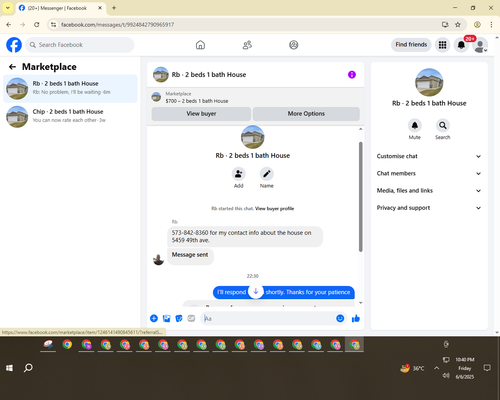500x400 pixels.
Task: Open the Friends icon in top navigation
Action: click(x=247, y=45)
